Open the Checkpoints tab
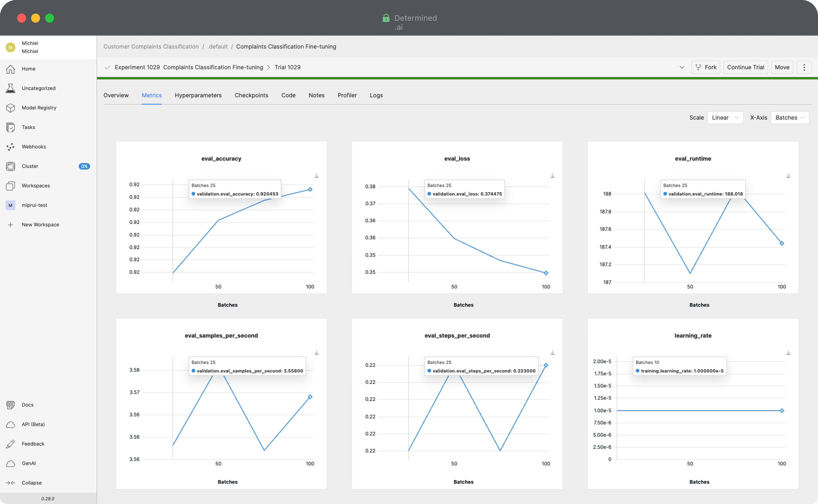The width and height of the screenshot is (818, 504). [x=251, y=95]
